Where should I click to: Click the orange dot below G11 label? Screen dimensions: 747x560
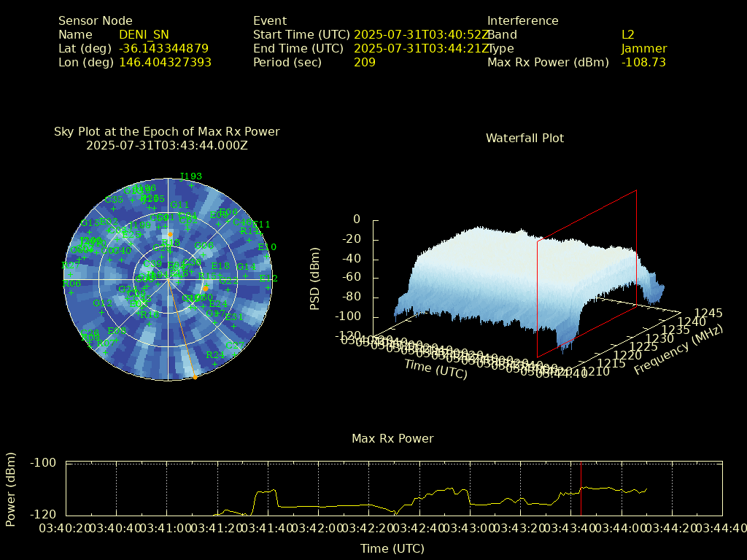pos(170,234)
